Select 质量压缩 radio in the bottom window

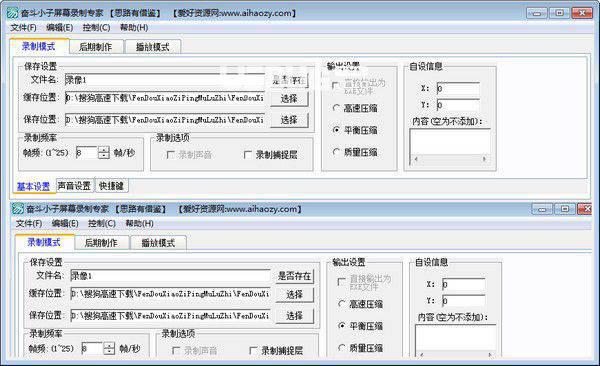tap(341, 348)
